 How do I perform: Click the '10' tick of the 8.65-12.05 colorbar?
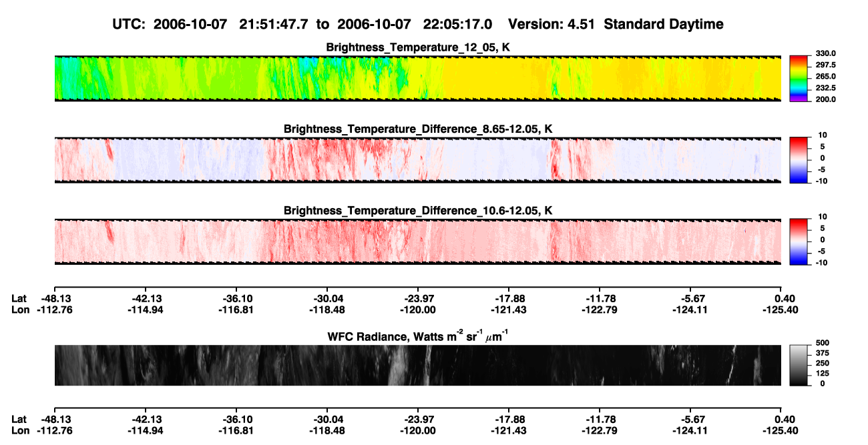823,135
